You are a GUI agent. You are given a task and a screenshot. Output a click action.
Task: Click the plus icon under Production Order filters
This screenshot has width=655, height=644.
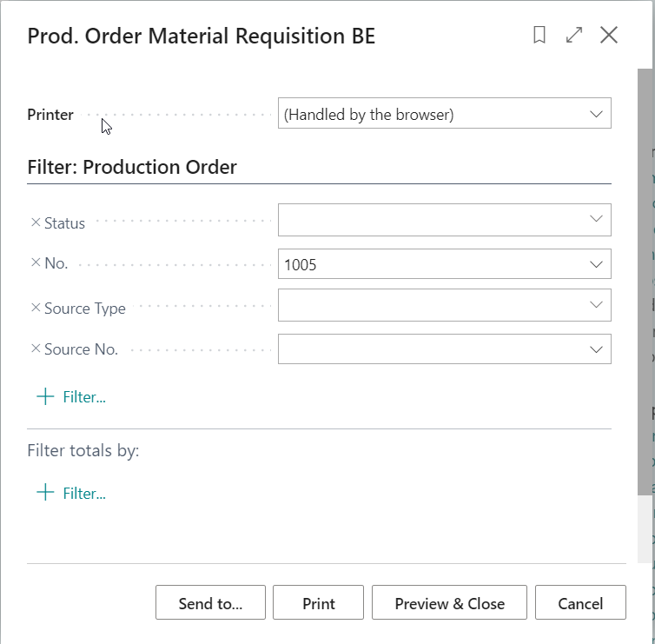(x=45, y=396)
